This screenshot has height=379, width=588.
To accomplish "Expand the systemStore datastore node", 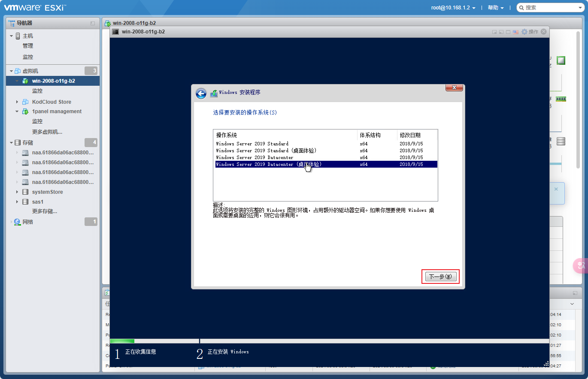I will tap(17, 192).
